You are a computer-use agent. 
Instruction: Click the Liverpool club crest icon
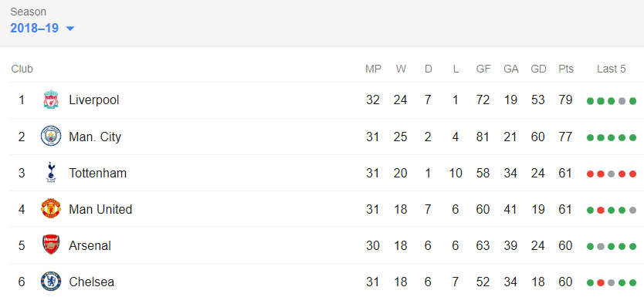pyautogui.click(x=51, y=100)
